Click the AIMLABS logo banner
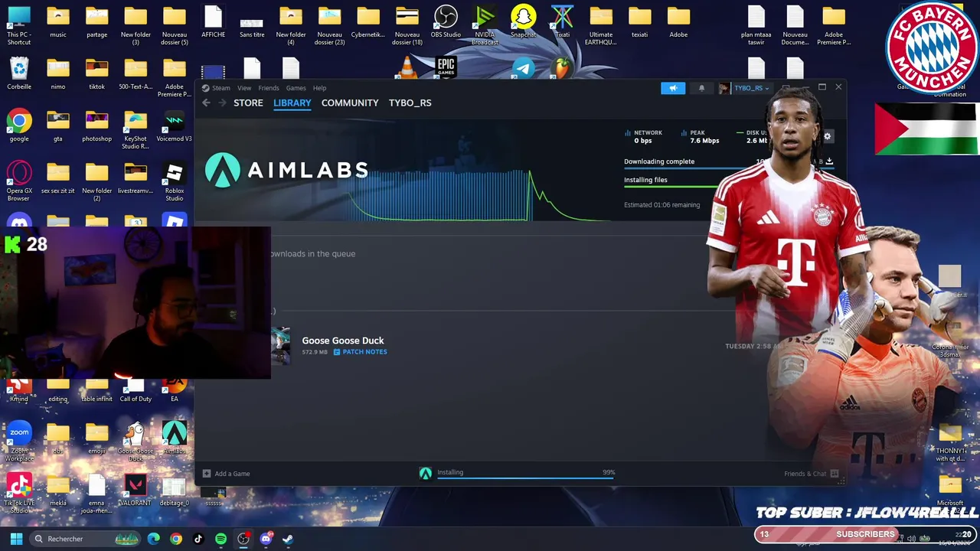Screen dimensions: 980x551 (x=286, y=170)
